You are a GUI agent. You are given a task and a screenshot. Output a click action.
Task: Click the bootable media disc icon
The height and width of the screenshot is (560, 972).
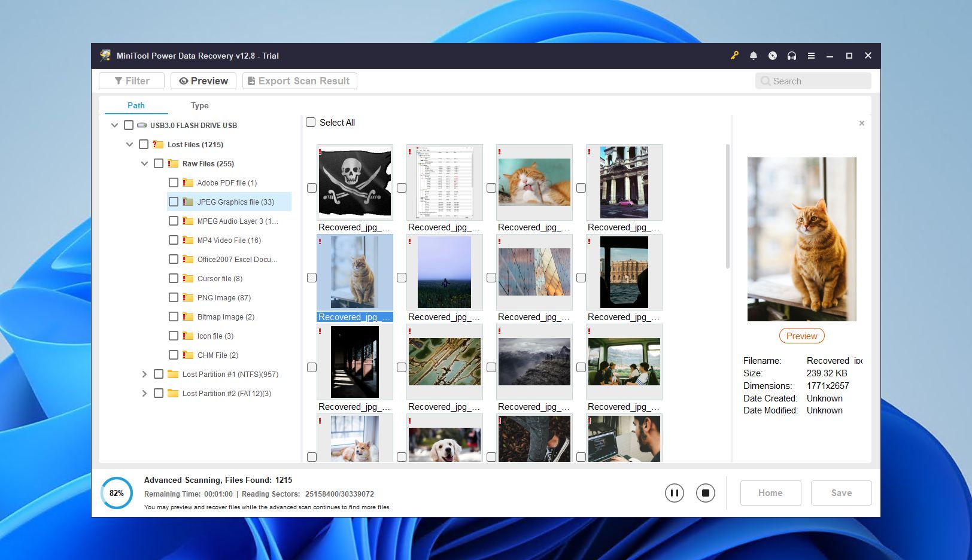click(772, 55)
